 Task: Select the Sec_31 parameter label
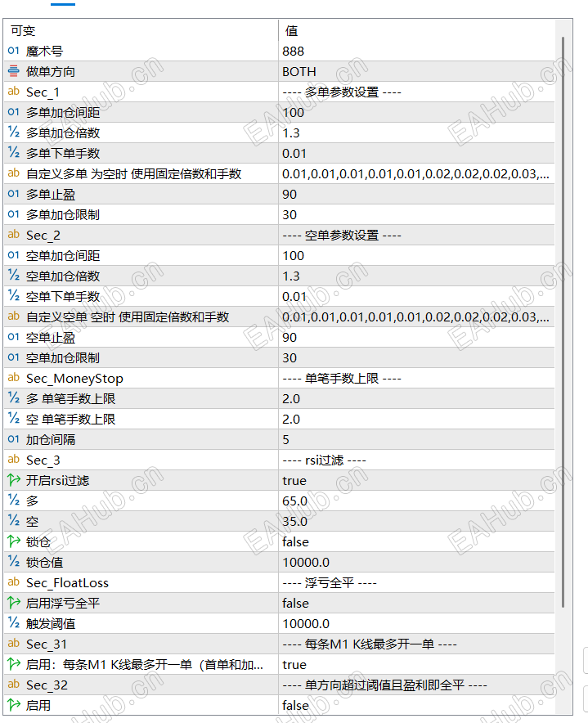click(x=47, y=644)
